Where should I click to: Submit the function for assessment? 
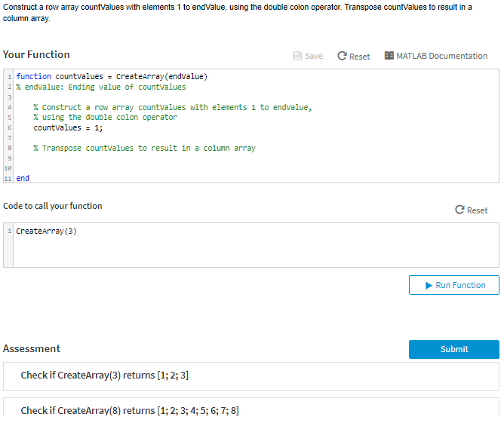coord(454,349)
